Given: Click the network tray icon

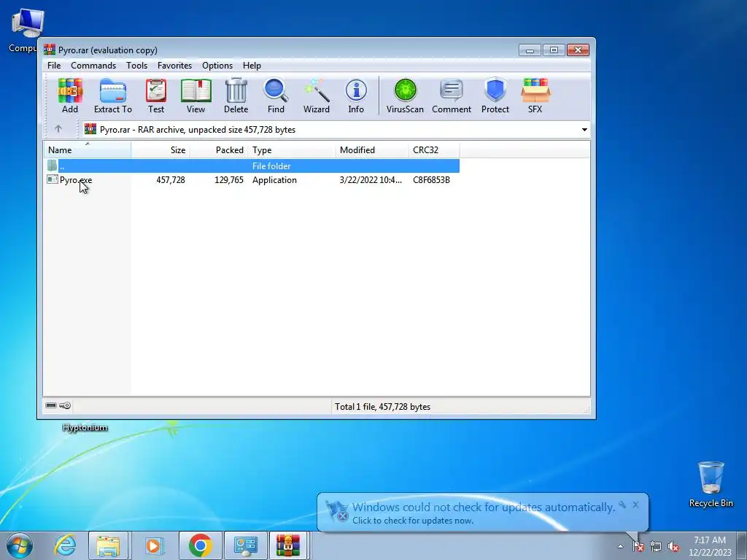Looking at the screenshot, I should point(656,546).
